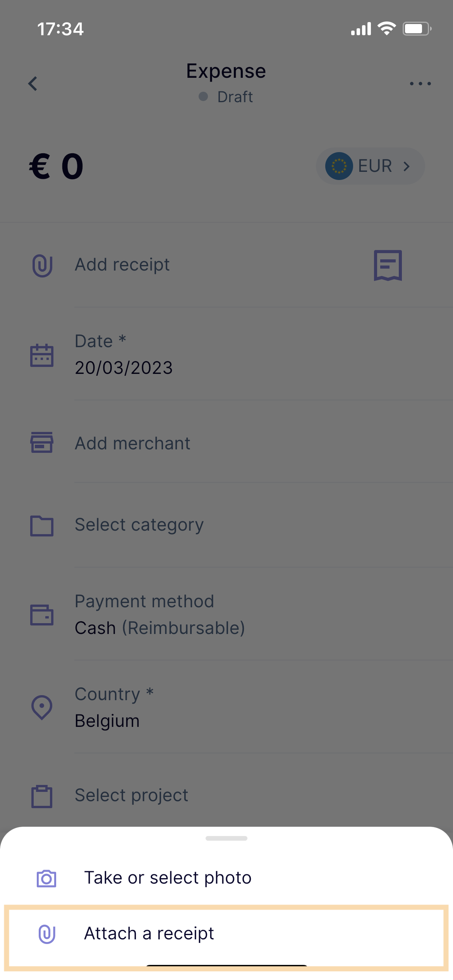This screenshot has width=453, height=980.
Task: Tap the camera icon in bottom sheet
Action: pos(46,878)
